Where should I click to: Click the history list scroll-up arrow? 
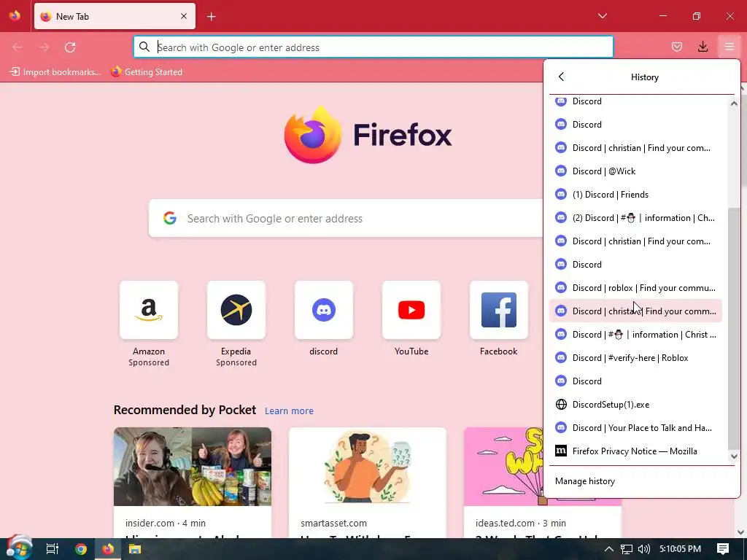(734, 104)
